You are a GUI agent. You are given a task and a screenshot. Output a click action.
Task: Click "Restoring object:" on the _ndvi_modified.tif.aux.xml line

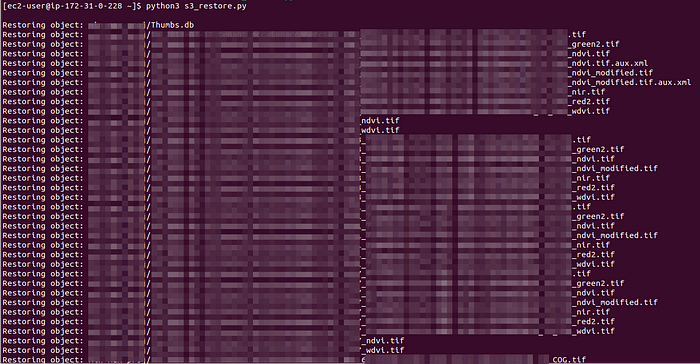click(x=43, y=83)
